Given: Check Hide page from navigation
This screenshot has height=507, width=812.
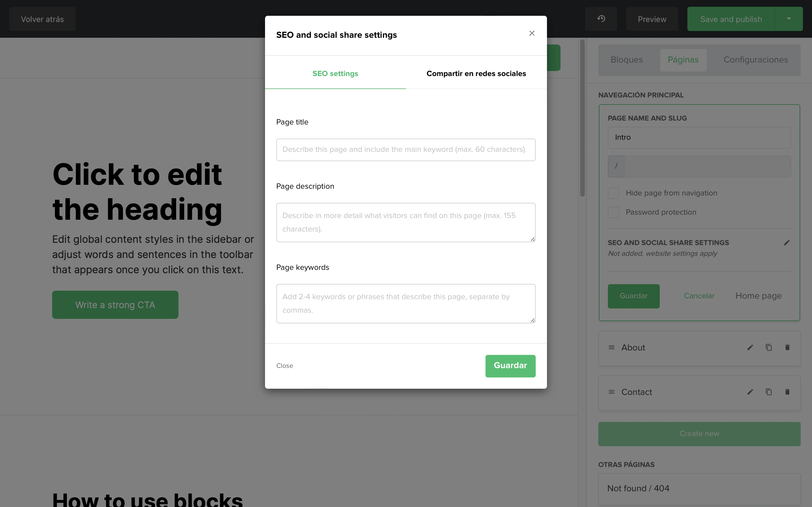Looking at the screenshot, I should click(613, 193).
